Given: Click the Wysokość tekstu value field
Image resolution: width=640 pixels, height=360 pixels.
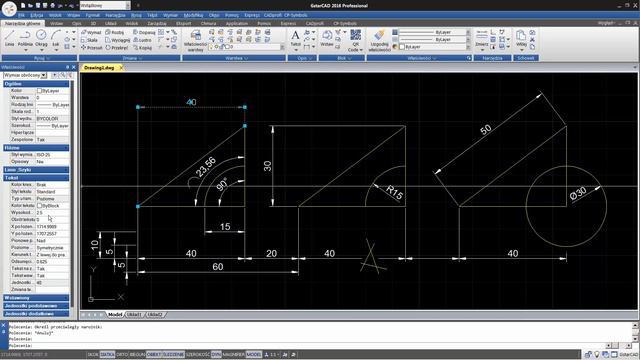Looking at the screenshot, I should (x=52, y=213).
